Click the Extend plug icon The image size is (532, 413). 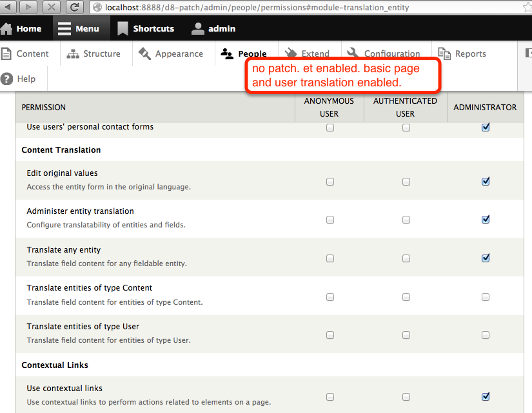click(x=290, y=53)
